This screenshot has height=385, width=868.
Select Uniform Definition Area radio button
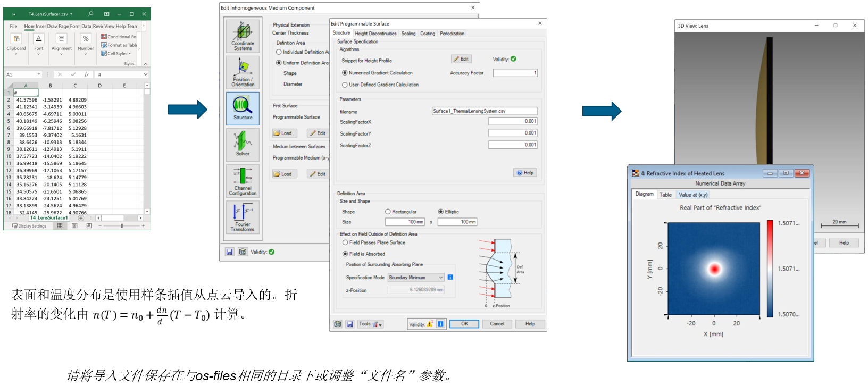(x=279, y=63)
